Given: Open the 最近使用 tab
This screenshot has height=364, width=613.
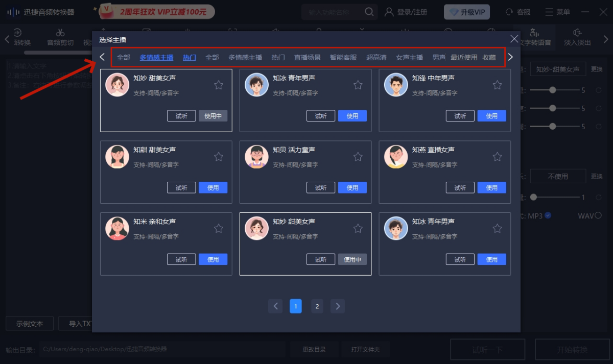Looking at the screenshot, I should [464, 58].
